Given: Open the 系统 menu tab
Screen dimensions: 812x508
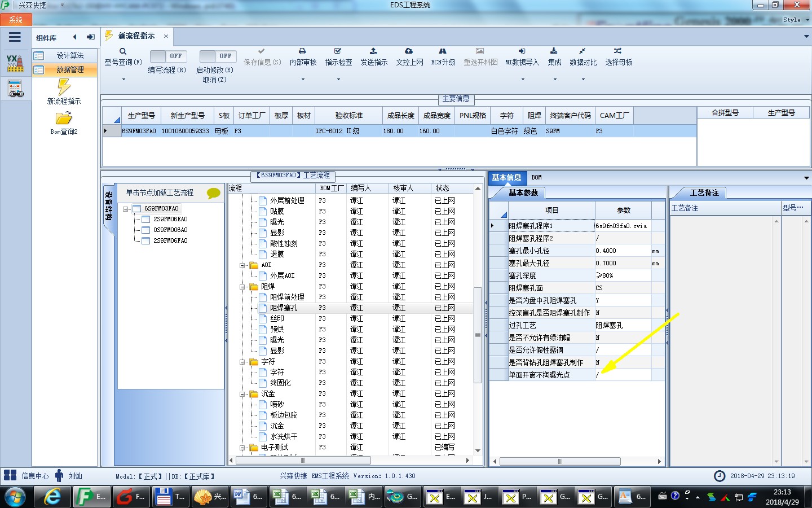Looking at the screenshot, I should (16, 20).
